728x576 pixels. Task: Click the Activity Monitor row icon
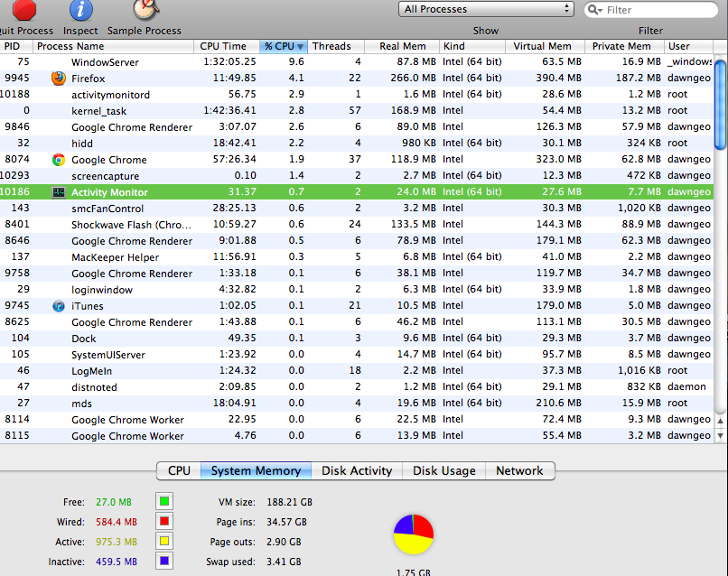(x=59, y=192)
